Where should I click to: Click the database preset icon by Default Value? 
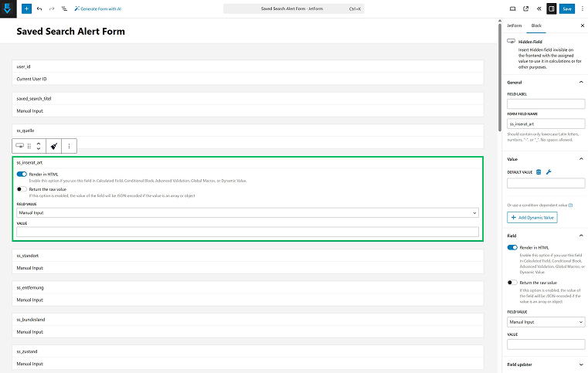coord(539,172)
